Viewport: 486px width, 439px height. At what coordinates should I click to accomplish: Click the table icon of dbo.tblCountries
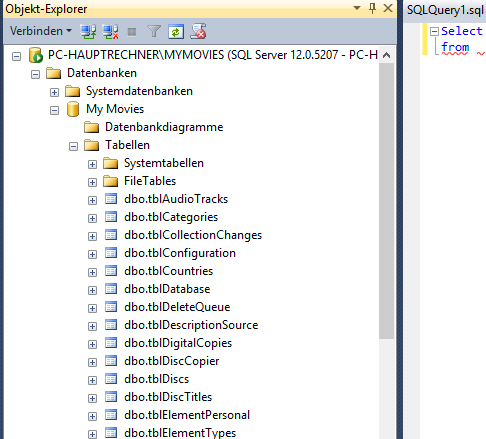point(111,271)
